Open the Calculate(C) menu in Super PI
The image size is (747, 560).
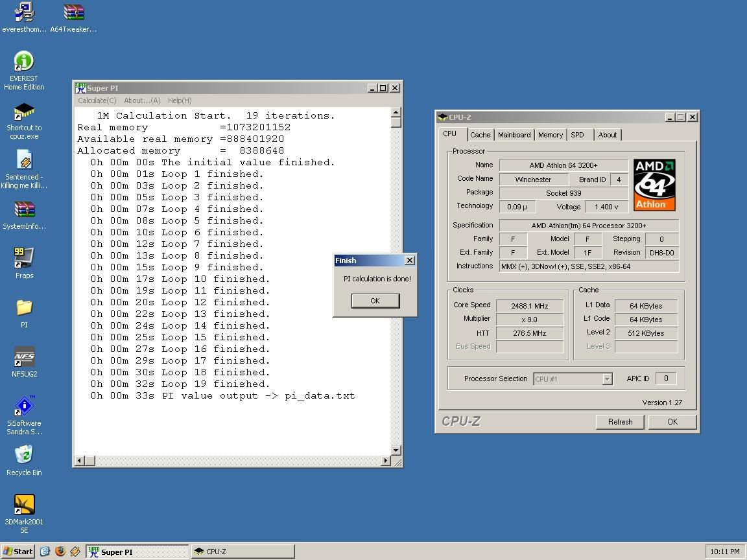(97, 100)
